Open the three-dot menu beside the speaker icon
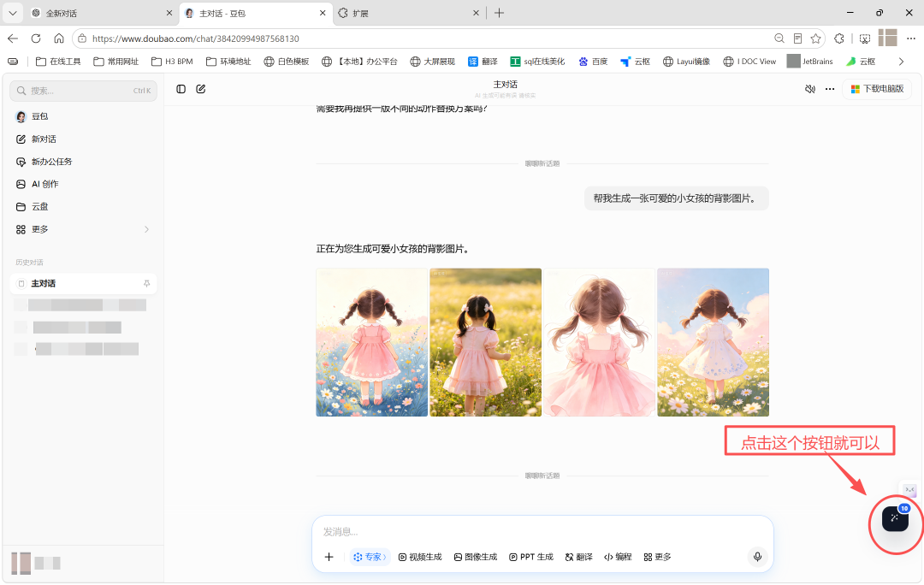Viewport: 924px width, 585px height. (x=830, y=89)
